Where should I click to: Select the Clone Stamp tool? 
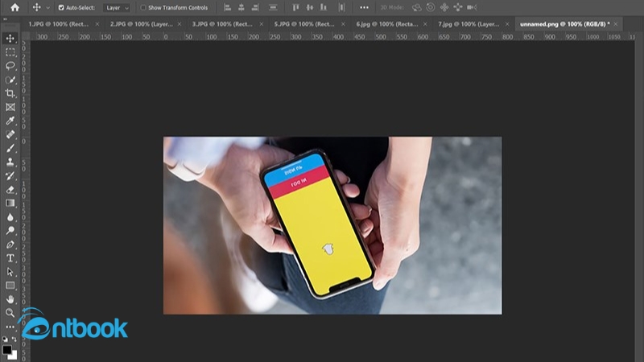click(10, 162)
